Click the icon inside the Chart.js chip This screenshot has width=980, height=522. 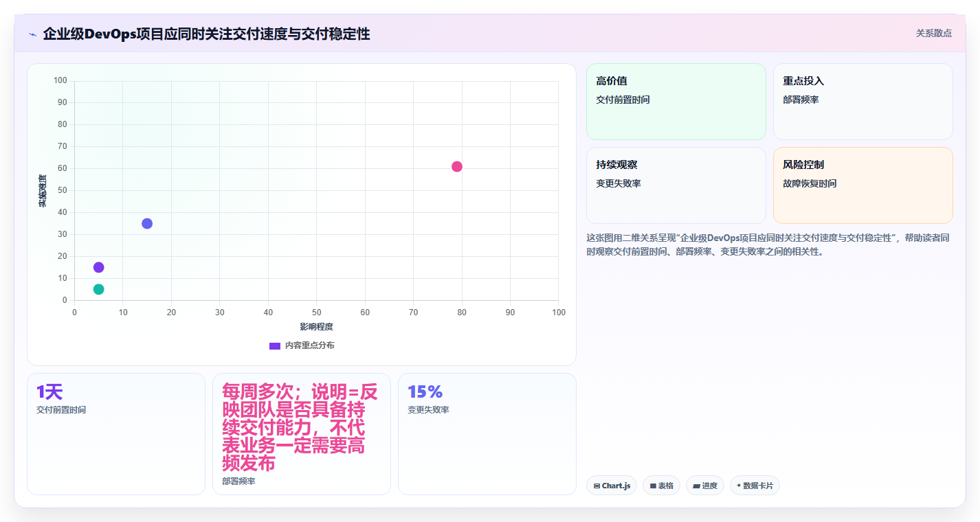click(x=597, y=486)
